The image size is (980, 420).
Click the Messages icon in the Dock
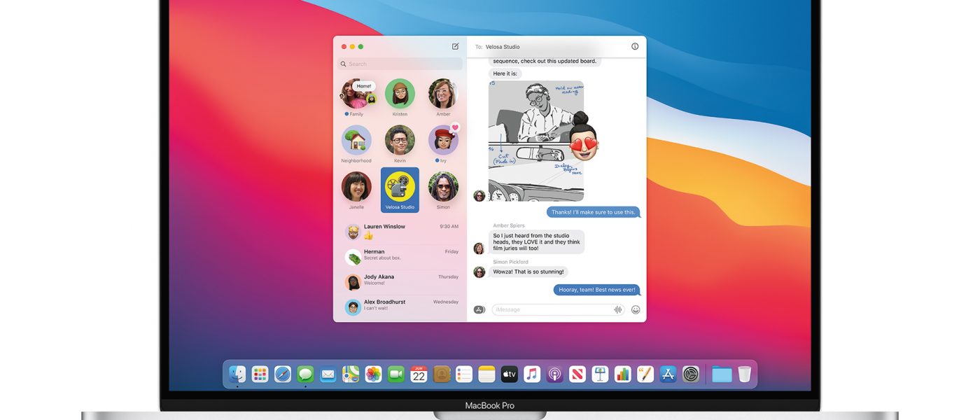(305, 374)
